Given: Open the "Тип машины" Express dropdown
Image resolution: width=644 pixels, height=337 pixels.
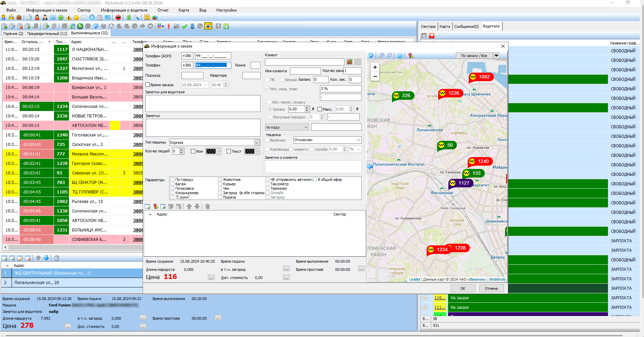Looking at the screenshot, I should (257, 143).
